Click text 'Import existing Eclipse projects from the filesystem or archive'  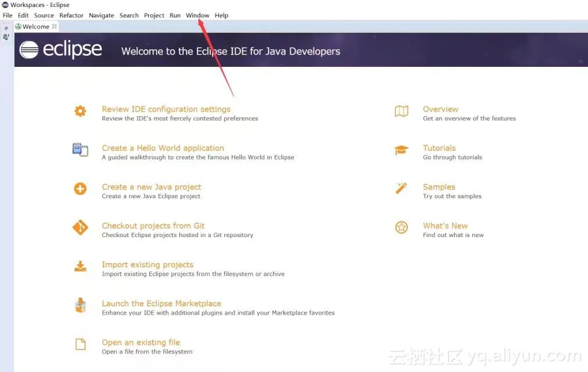pos(193,274)
